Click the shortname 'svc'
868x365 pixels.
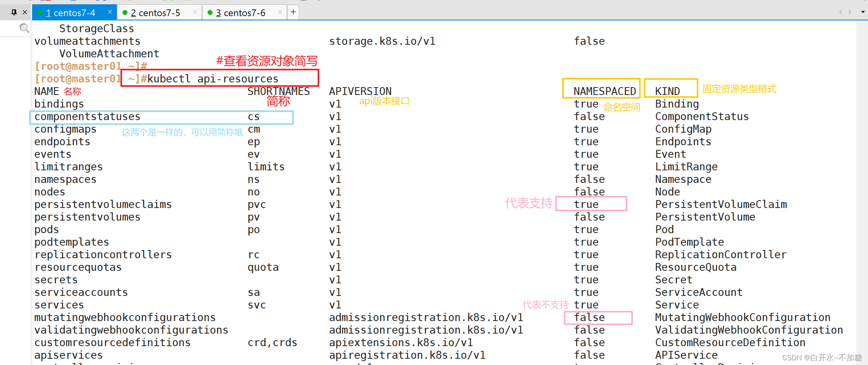257,305
